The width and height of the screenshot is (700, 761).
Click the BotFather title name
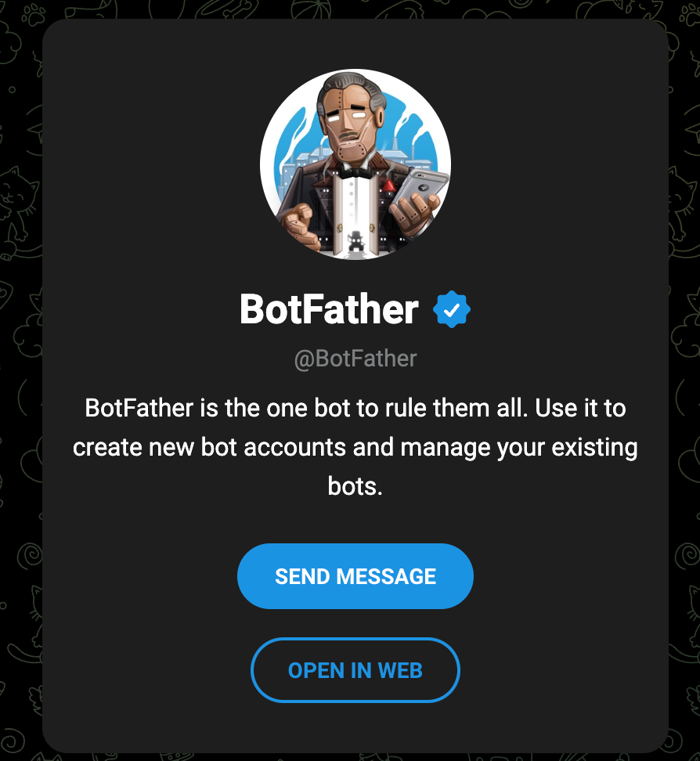pos(329,309)
